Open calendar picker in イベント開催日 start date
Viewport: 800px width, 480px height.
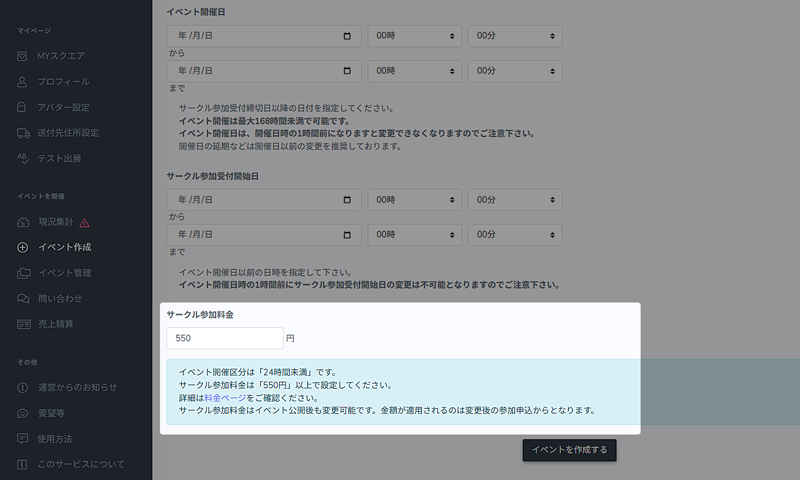(x=347, y=36)
